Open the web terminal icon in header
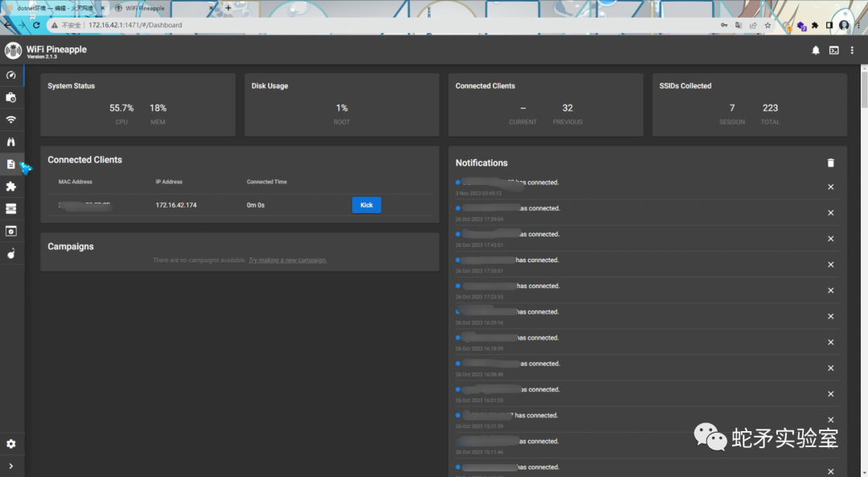 (x=833, y=51)
